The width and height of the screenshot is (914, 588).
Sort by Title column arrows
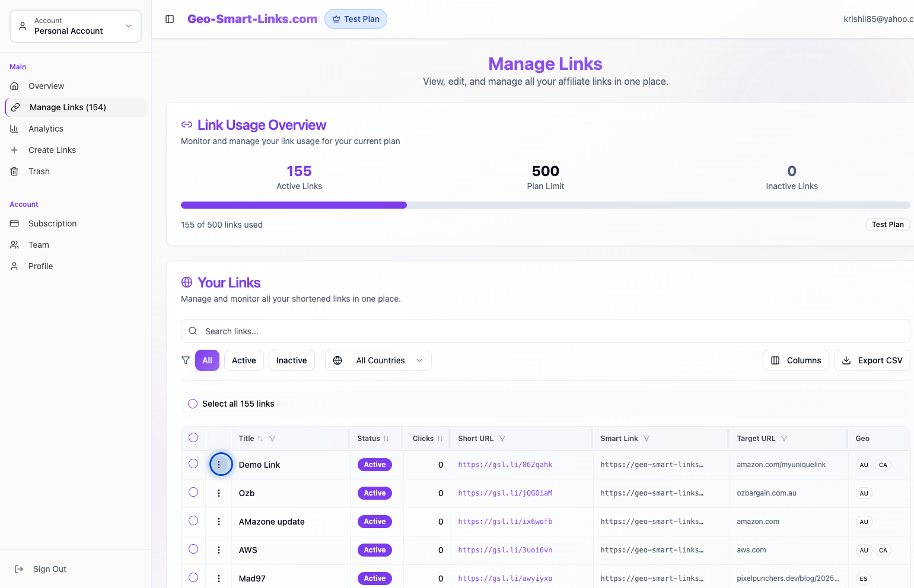click(x=260, y=439)
